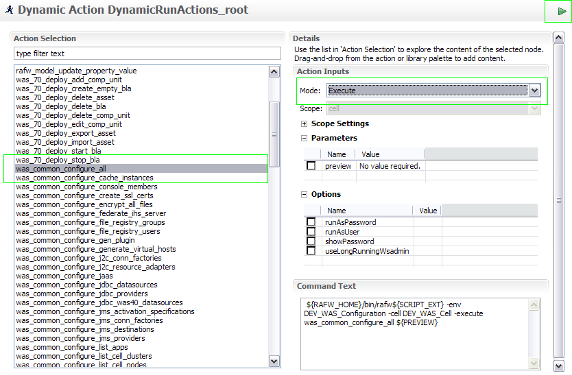Select was_70_deploy_stop_bla action
This screenshot has height=375, width=572.
58,160
